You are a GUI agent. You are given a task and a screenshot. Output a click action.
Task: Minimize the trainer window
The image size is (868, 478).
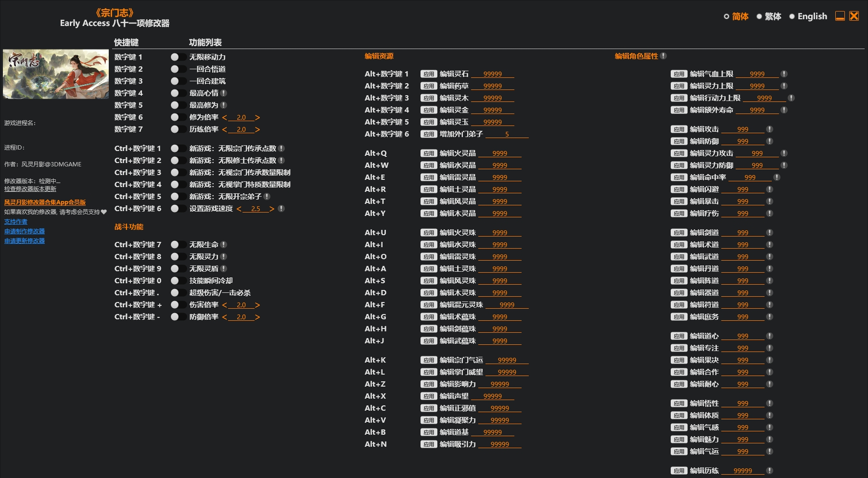tap(840, 16)
